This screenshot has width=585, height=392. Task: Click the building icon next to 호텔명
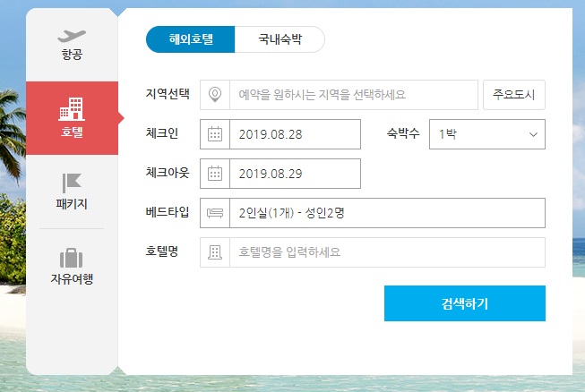(215, 252)
